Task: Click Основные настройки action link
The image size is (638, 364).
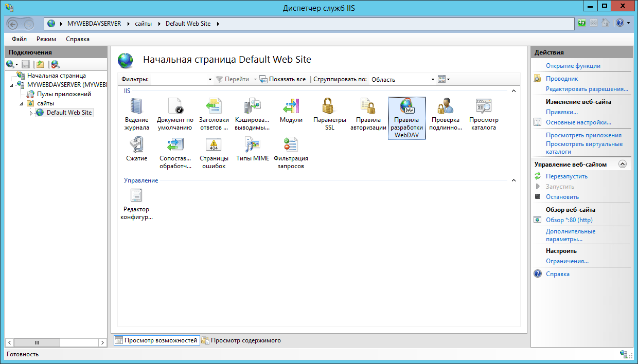Action: [x=578, y=122]
